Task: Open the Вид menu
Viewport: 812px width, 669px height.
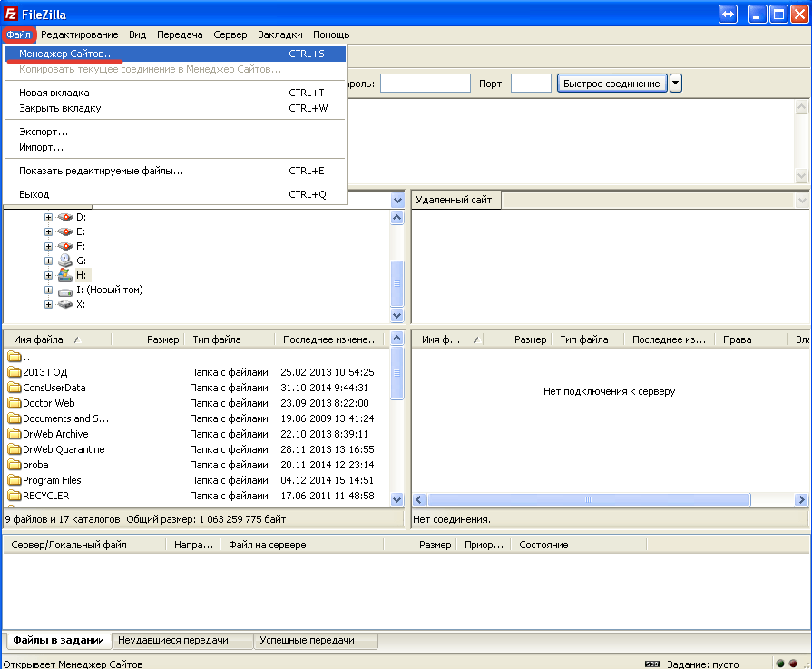Action: pos(137,34)
